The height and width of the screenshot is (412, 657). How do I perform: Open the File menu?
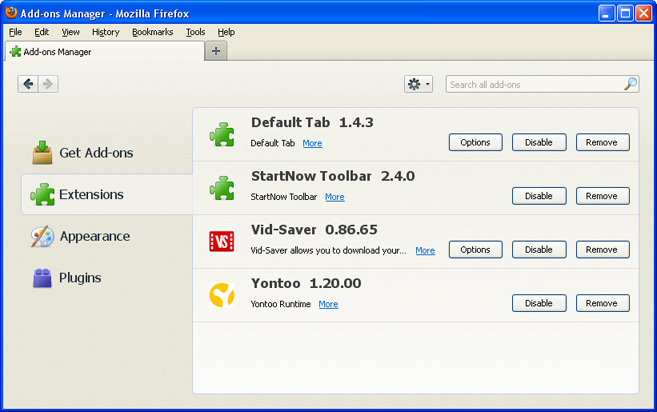[x=16, y=32]
